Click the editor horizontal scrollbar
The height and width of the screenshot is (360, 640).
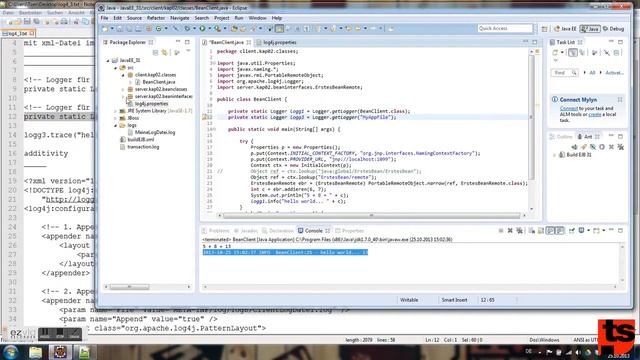click(x=371, y=215)
